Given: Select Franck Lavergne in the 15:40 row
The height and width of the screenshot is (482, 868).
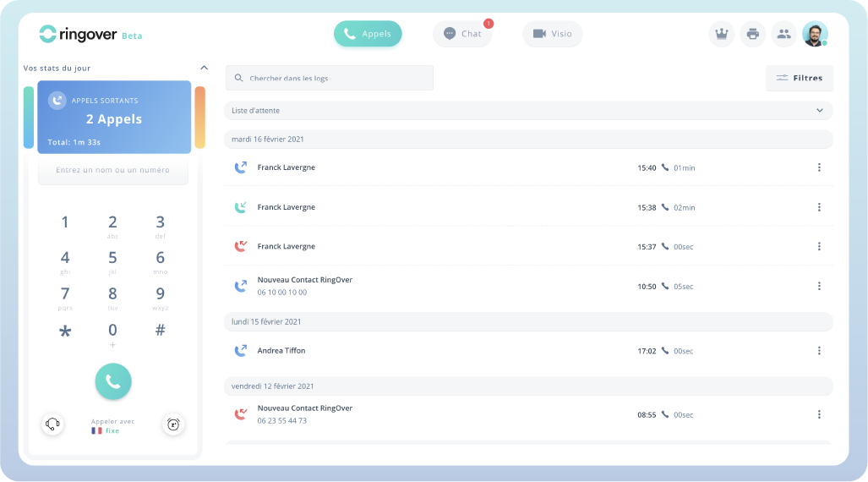Looking at the screenshot, I should pos(287,167).
